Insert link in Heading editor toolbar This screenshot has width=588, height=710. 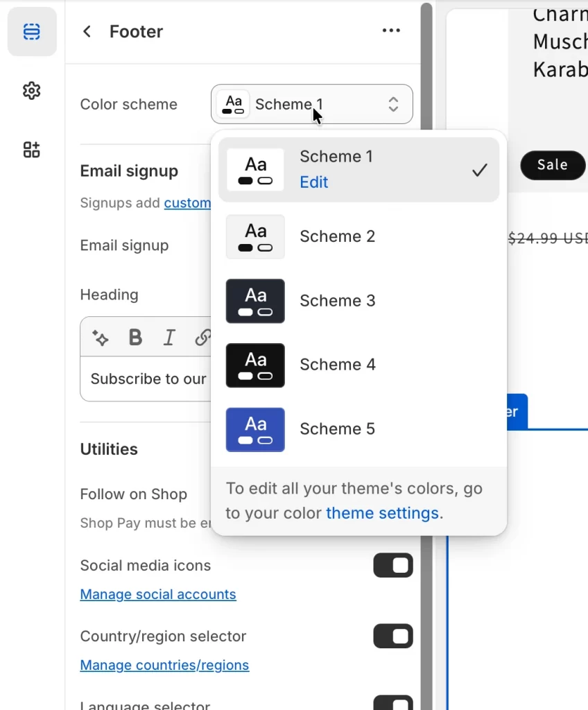tap(202, 338)
